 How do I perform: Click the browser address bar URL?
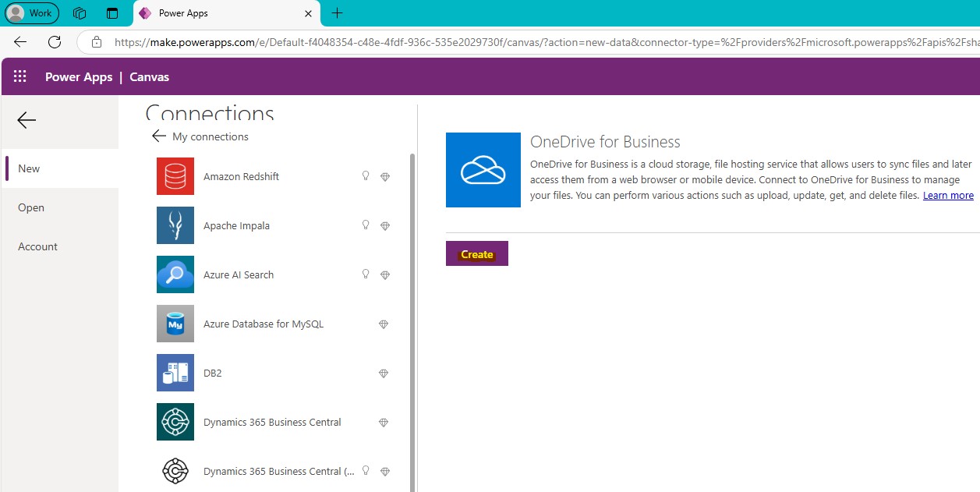click(x=546, y=42)
